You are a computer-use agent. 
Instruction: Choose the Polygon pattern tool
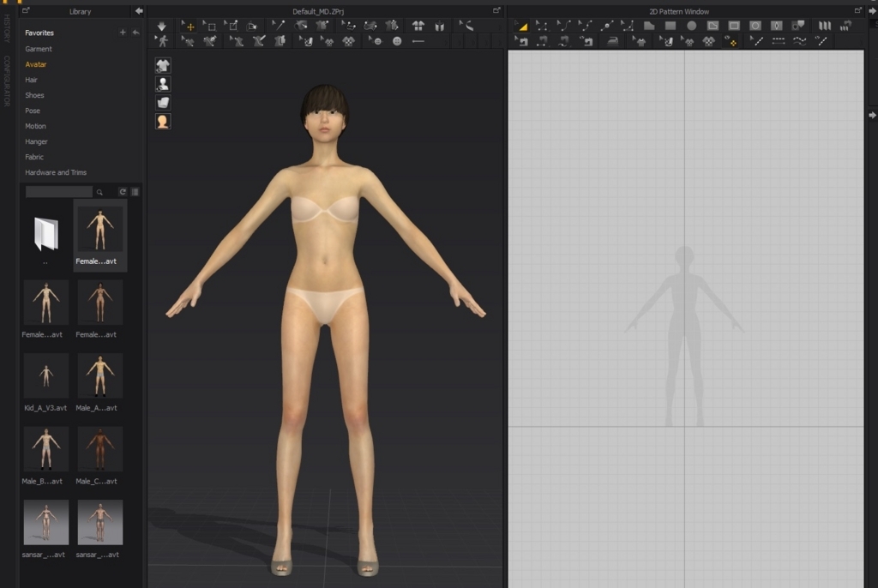tap(649, 26)
